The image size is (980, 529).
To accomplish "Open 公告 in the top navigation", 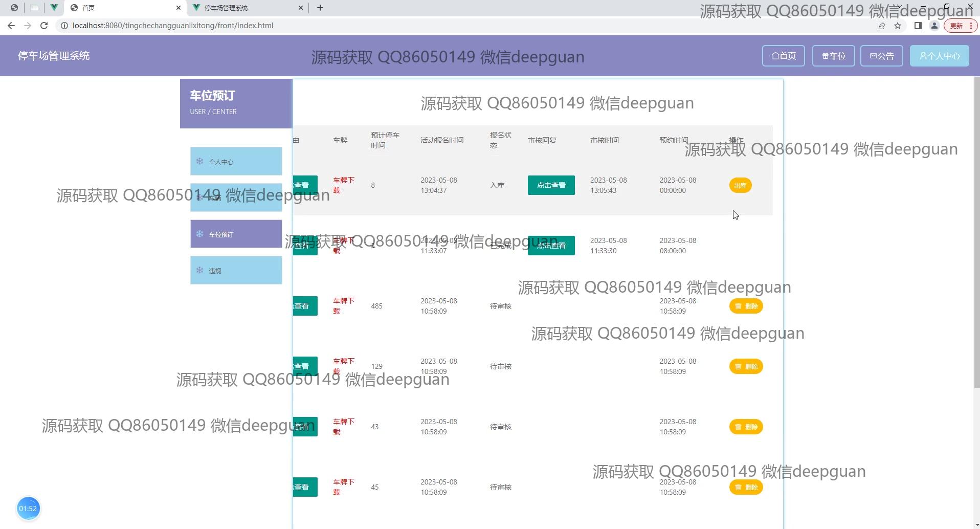I will [x=881, y=56].
